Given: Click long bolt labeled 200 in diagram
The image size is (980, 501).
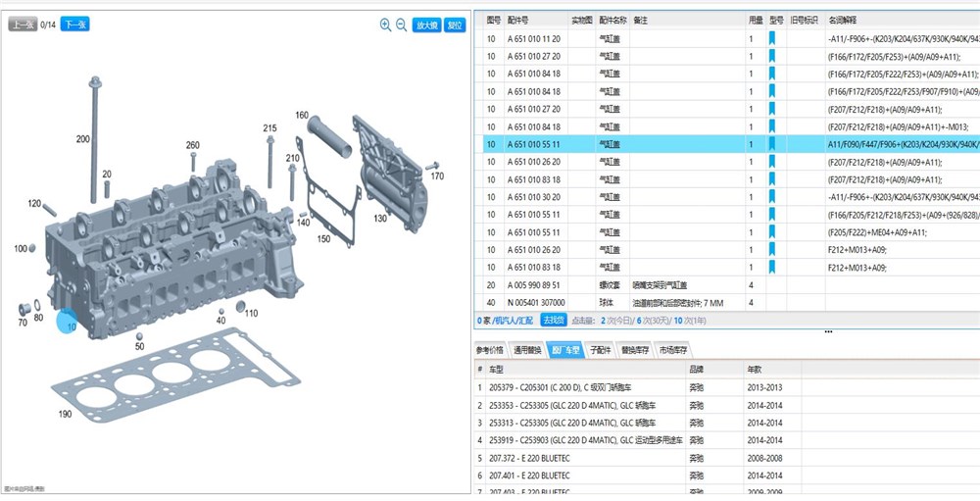Looking at the screenshot, I should click(95, 139).
